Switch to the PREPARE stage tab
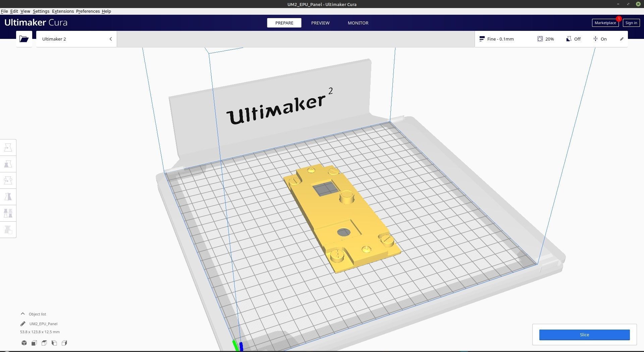This screenshot has height=352, width=644. tap(284, 23)
